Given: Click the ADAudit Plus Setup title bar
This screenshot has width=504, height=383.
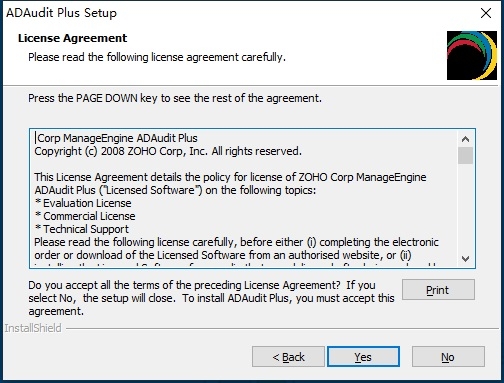Looking at the screenshot, I should tap(233, 13).
